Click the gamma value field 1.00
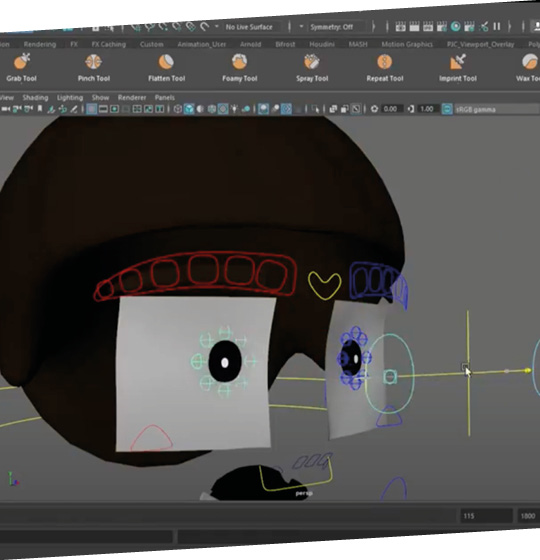Viewport: 540px width, 560px height. click(428, 109)
